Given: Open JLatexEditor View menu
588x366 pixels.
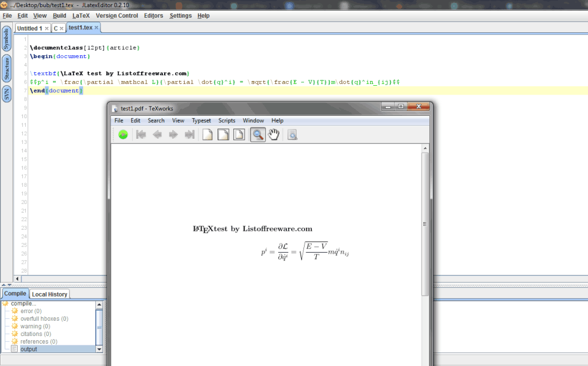Looking at the screenshot, I should [40, 16].
